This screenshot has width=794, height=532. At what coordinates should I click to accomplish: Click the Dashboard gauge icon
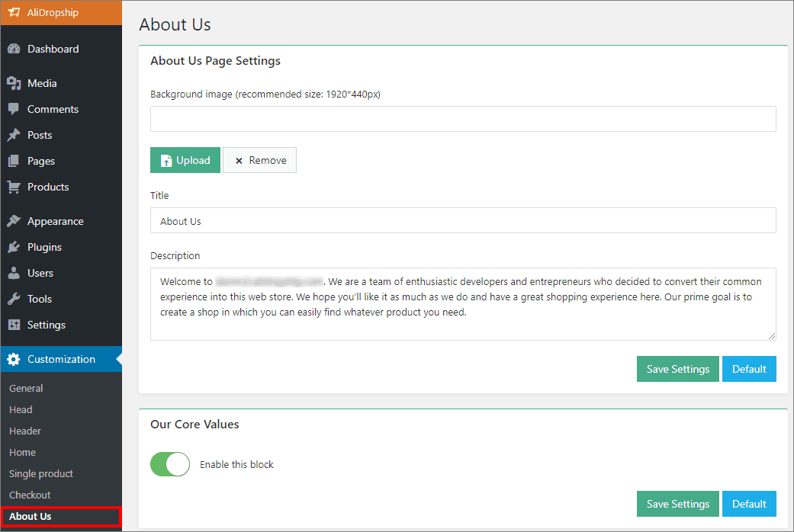click(14, 49)
